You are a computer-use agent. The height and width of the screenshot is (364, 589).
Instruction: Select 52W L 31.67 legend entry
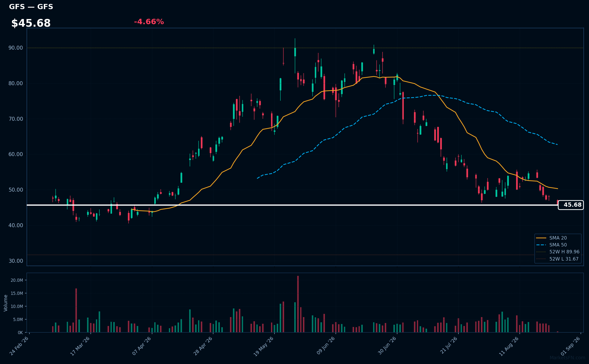click(558, 259)
